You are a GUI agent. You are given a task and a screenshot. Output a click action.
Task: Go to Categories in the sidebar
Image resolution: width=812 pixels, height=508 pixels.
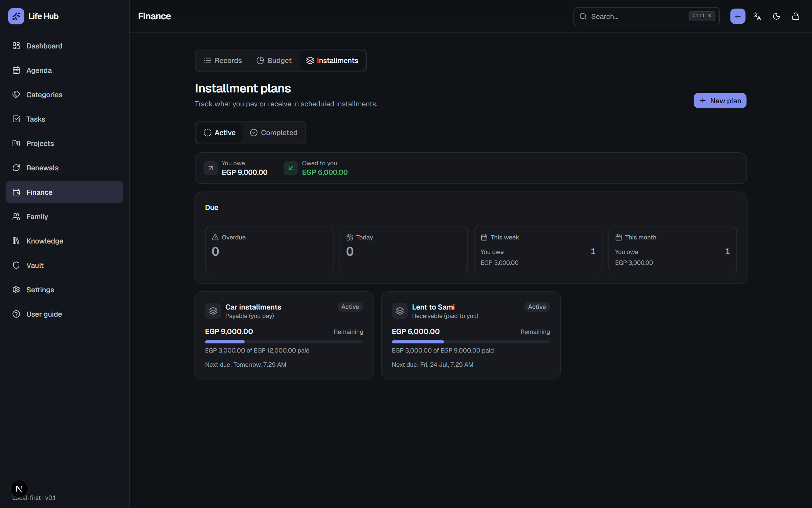(x=65, y=94)
